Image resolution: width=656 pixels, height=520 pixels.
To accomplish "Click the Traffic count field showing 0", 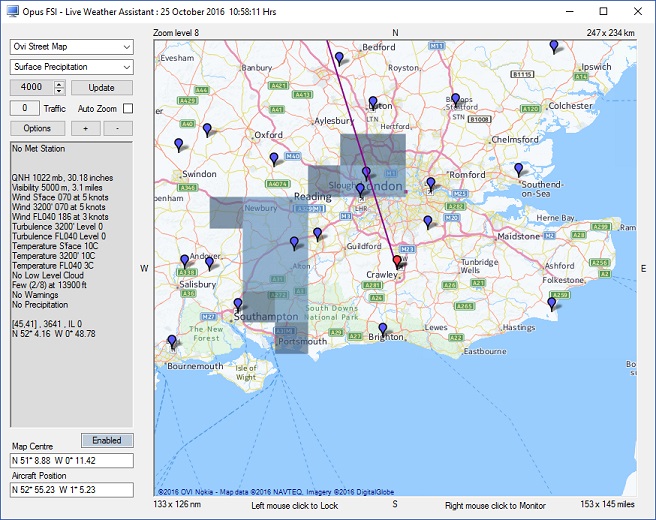I will coord(25,108).
